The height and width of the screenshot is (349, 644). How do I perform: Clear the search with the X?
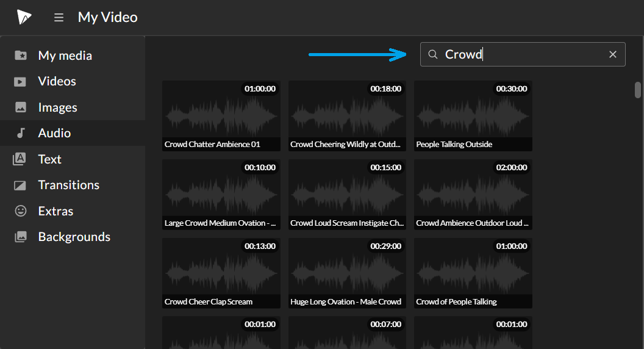coord(613,54)
